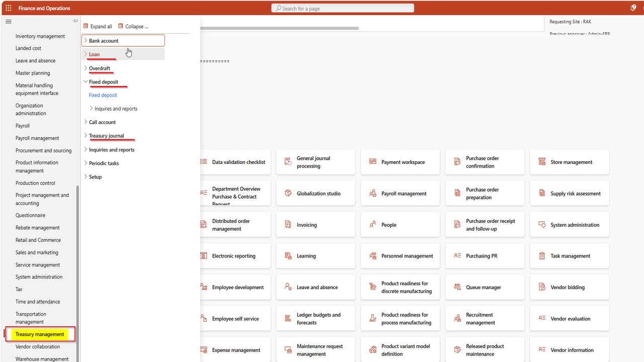
Task: Open Transportation management module
Action: tap(31, 318)
